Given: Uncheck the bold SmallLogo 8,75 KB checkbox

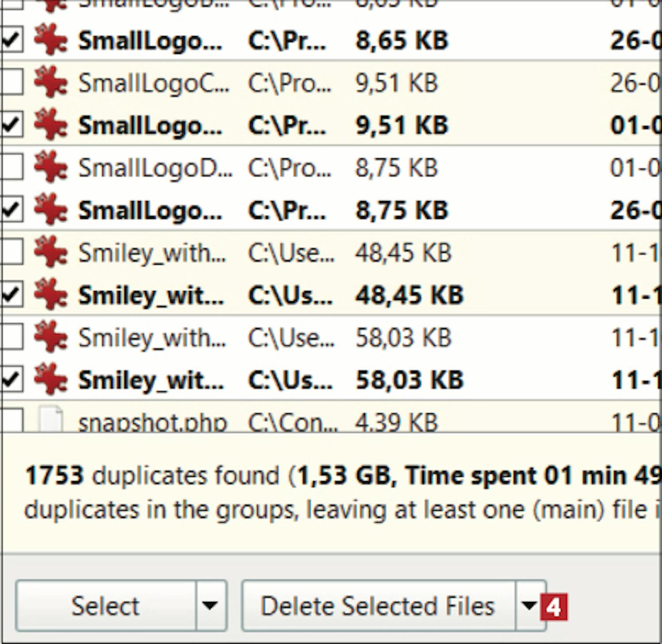Looking at the screenshot, I should click(11, 209).
